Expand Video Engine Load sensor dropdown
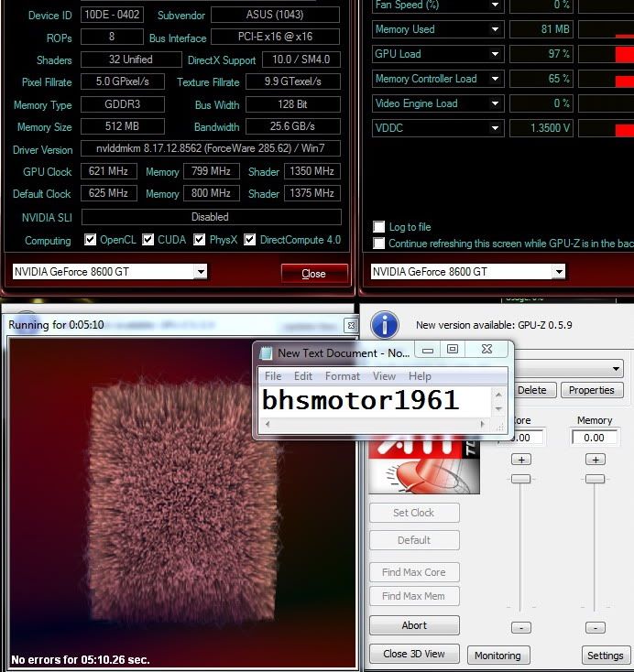Screen dimensions: 634x672 tap(495, 103)
